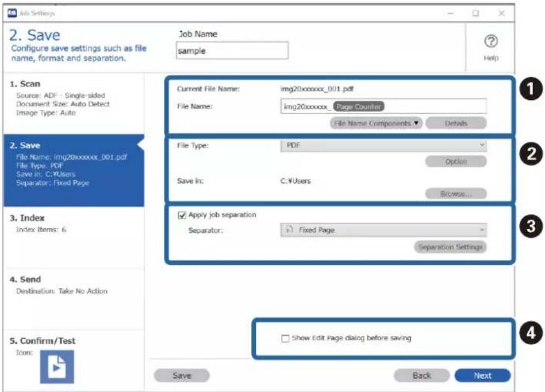
Task: Click the Confirm/Test job icon thumbnail
Action: (x=57, y=367)
